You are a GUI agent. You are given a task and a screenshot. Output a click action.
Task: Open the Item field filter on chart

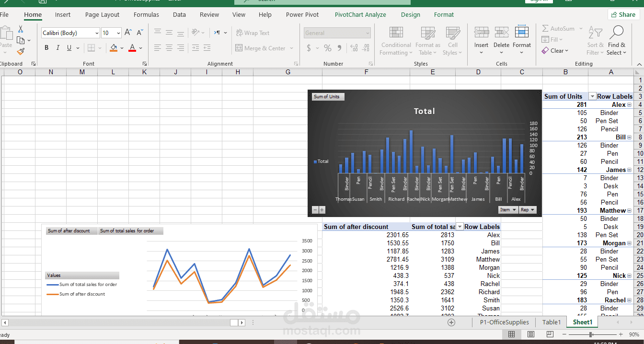click(x=508, y=210)
